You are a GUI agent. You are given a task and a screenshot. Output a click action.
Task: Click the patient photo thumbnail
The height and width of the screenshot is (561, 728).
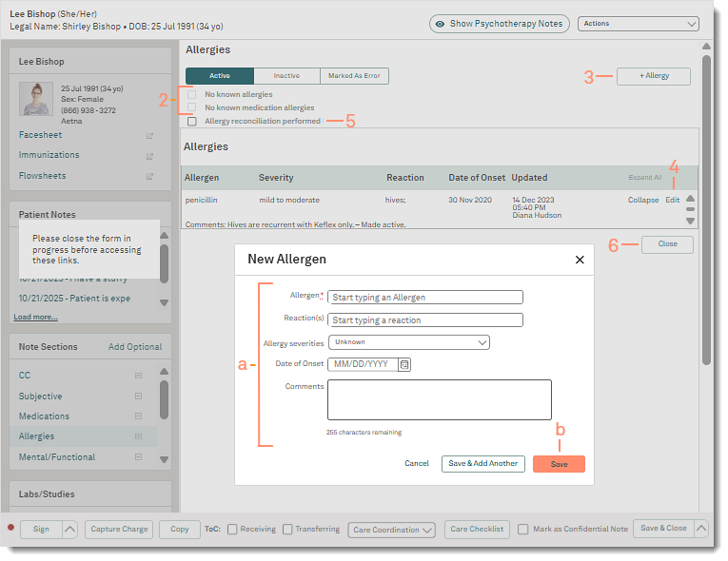(x=36, y=99)
